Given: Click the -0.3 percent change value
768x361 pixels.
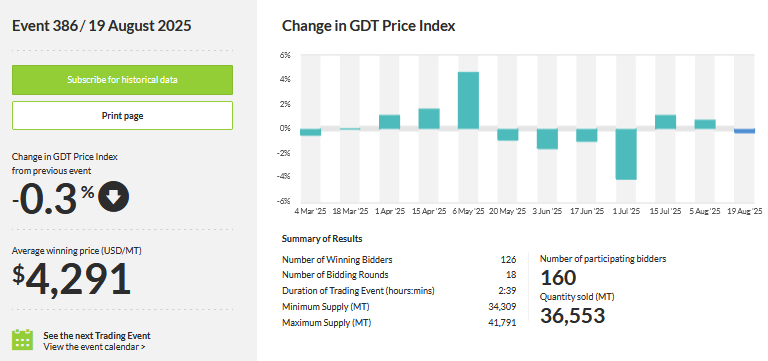Looking at the screenshot, I should click(x=53, y=197).
